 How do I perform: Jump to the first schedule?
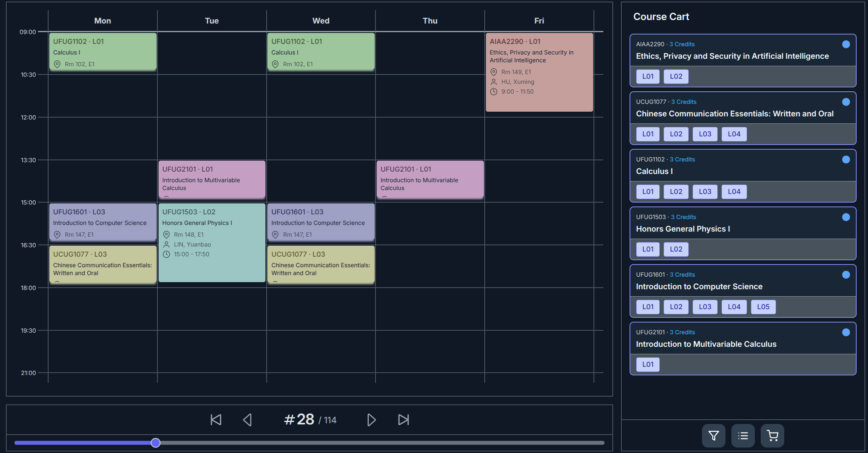[x=216, y=420]
